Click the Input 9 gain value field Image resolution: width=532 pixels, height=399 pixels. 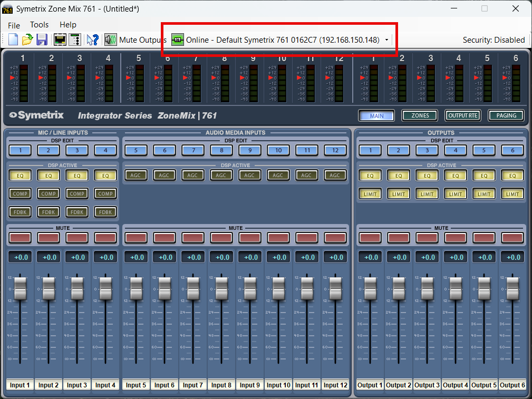[250, 257]
